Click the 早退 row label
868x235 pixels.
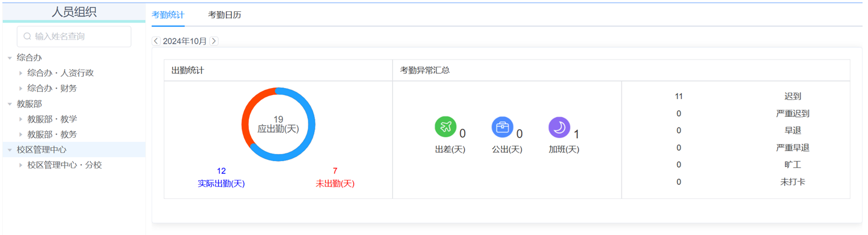793,130
